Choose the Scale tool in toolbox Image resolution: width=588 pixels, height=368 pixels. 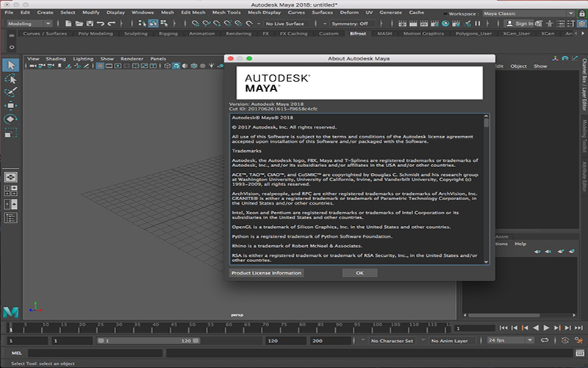tap(11, 133)
